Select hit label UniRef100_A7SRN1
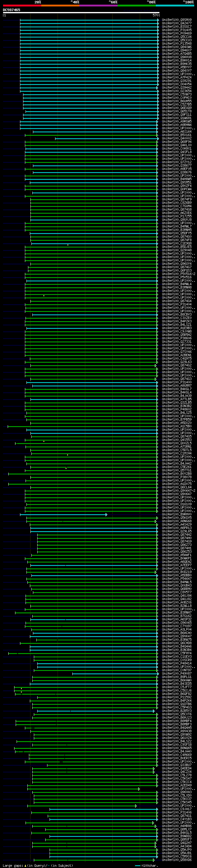Image resolution: width=197 pixels, height=868 pixels. (x=177, y=446)
